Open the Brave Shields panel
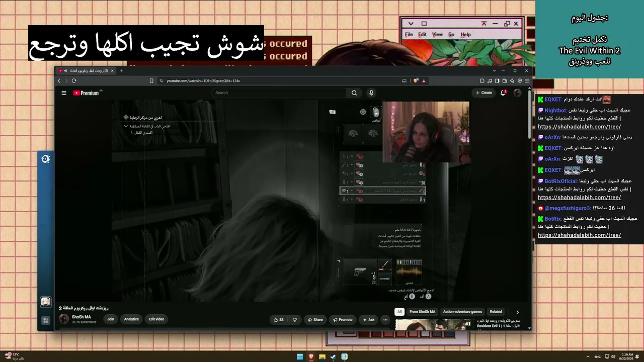Screen dimensions: 644x362 point(416,80)
